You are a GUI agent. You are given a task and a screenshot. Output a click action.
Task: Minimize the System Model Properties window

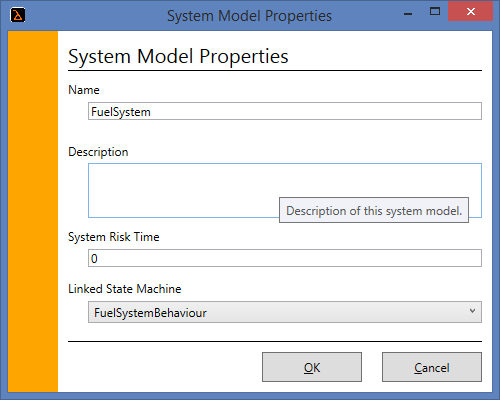click(x=408, y=13)
